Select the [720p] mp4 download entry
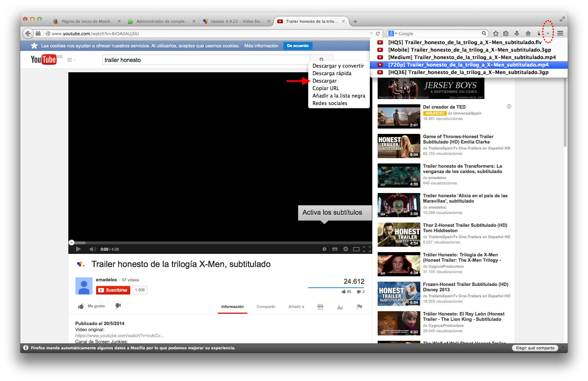This screenshot has height=381, width=588. point(468,65)
